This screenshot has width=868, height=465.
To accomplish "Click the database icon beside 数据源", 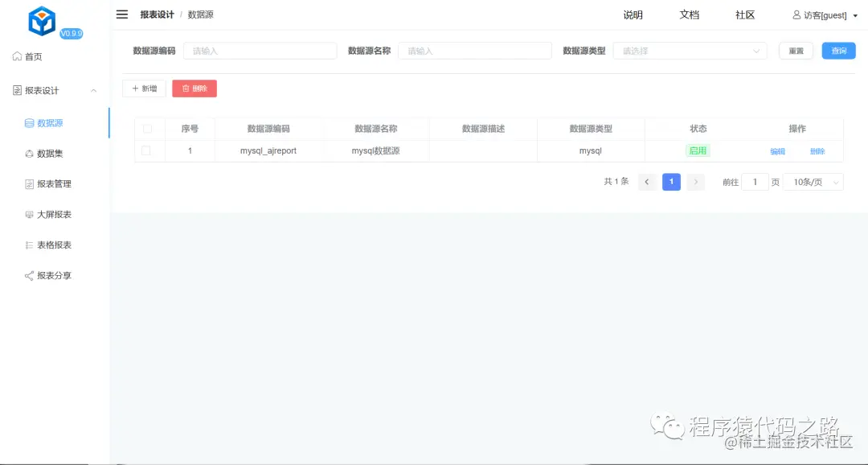I will 30,123.
